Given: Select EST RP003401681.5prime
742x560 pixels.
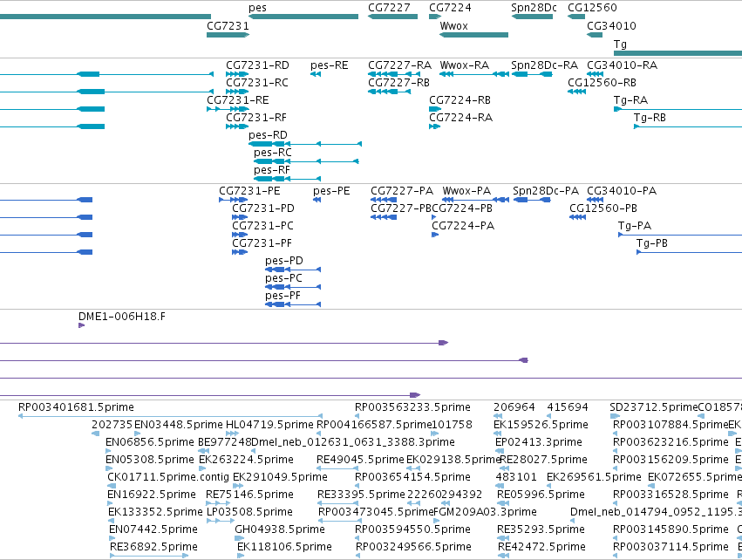Looking at the screenshot, I should pos(76,407).
